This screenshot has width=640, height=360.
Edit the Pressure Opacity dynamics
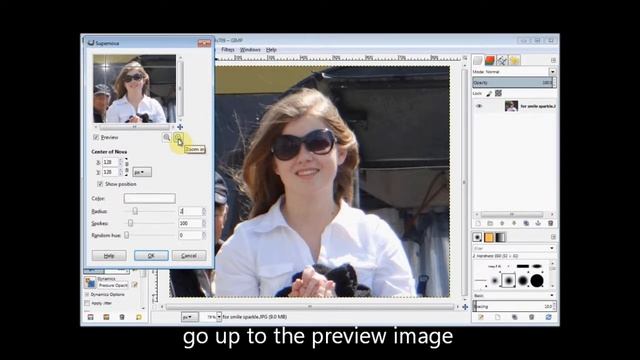pos(135,285)
